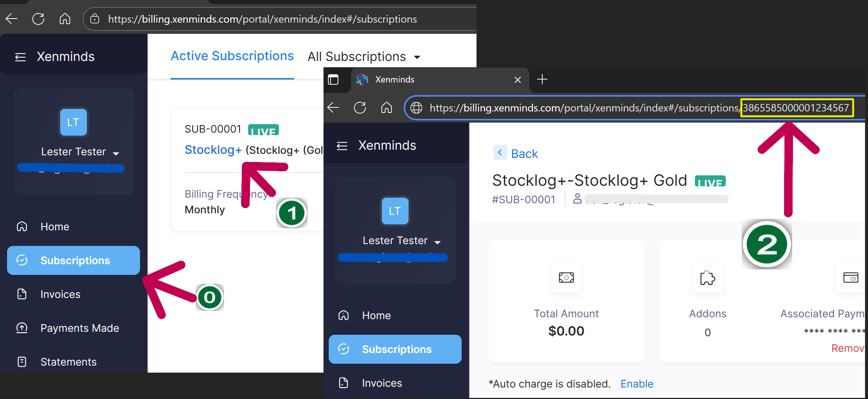The height and width of the screenshot is (399, 868).
Task: Expand the All Subscriptions dropdown filter
Action: [364, 57]
